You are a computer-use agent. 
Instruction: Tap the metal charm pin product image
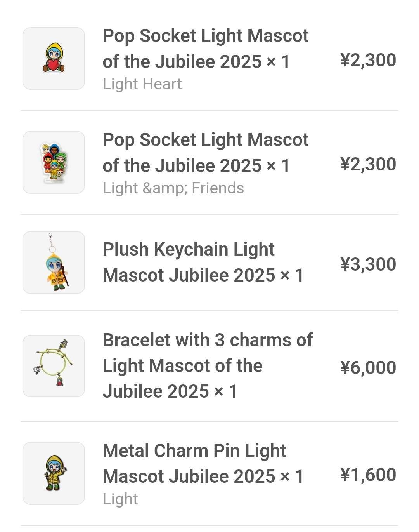pos(54,473)
